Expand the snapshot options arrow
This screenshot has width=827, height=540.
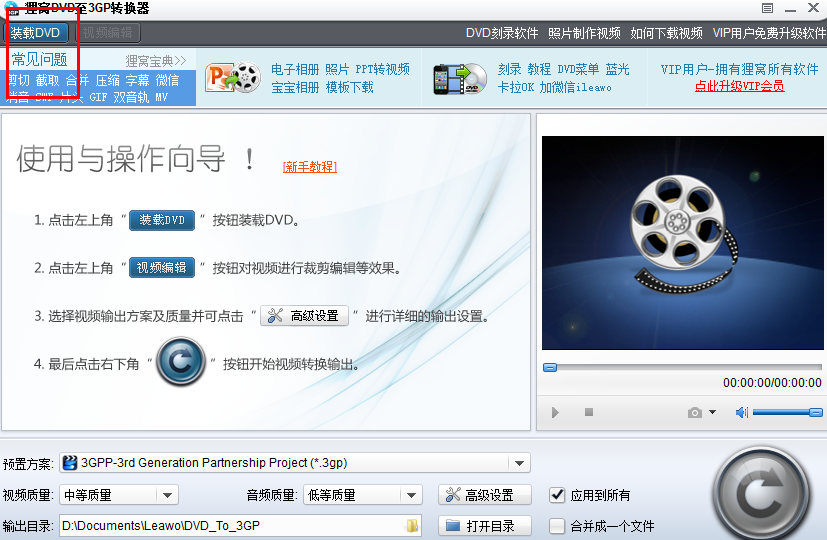pos(713,412)
